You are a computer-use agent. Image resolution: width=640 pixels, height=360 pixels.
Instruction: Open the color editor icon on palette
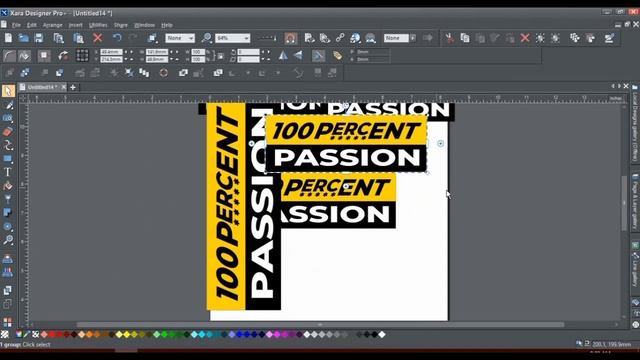tap(19, 334)
